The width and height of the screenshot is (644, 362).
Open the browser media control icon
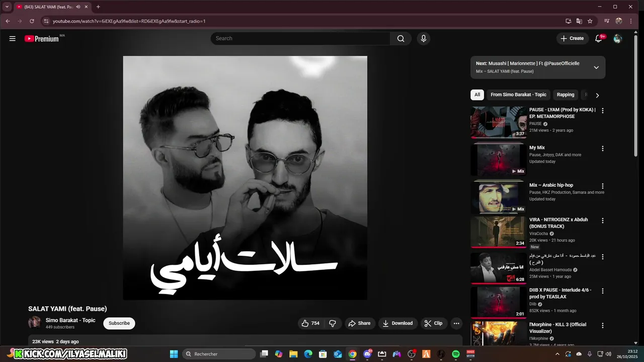[607, 21]
